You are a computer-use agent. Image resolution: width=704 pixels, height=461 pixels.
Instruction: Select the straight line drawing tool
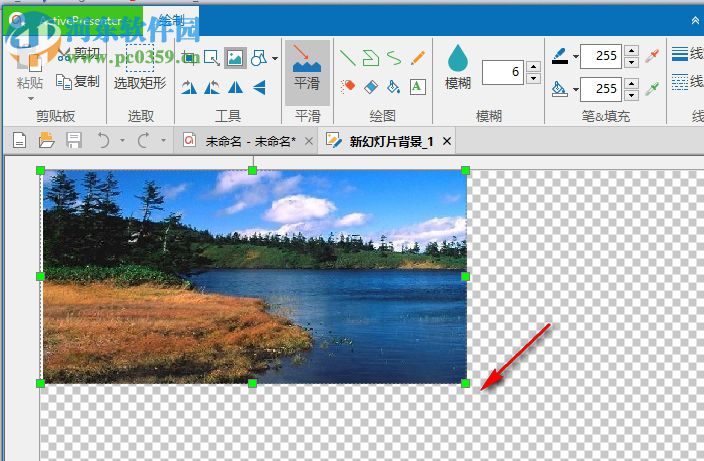(x=348, y=58)
